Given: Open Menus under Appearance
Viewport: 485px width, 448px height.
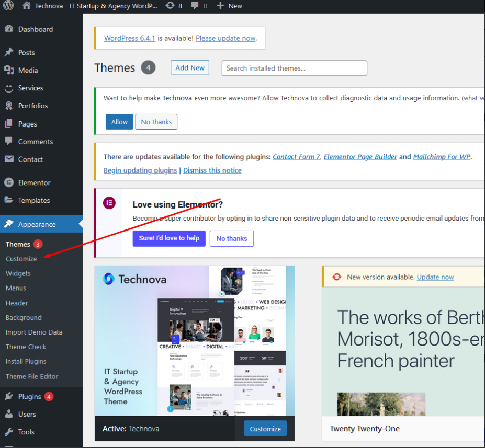Looking at the screenshot, I should pyautogui.click(x=16, y=288).
